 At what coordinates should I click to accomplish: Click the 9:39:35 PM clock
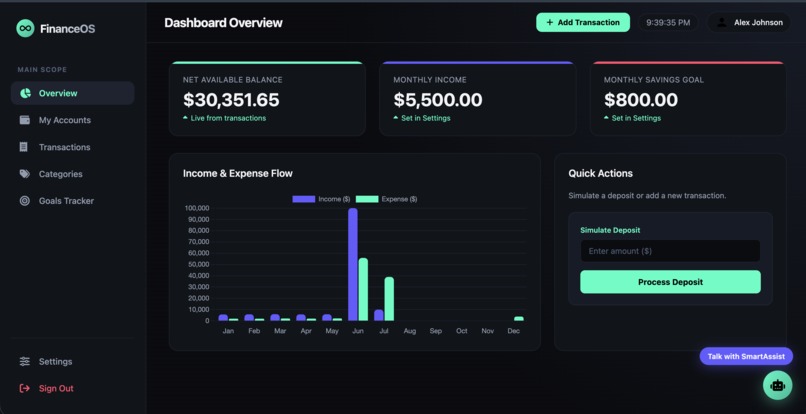pyautogui.click(x=668, y=23)
